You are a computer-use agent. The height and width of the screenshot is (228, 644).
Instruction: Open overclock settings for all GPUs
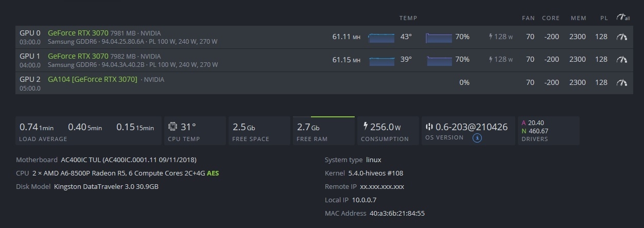click(x=622, y=17)
